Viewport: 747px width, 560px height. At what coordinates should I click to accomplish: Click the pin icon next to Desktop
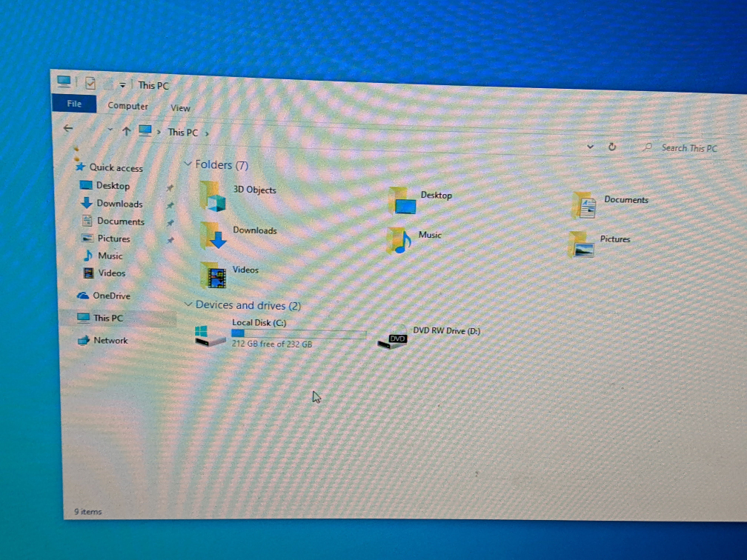coord(170,188)
